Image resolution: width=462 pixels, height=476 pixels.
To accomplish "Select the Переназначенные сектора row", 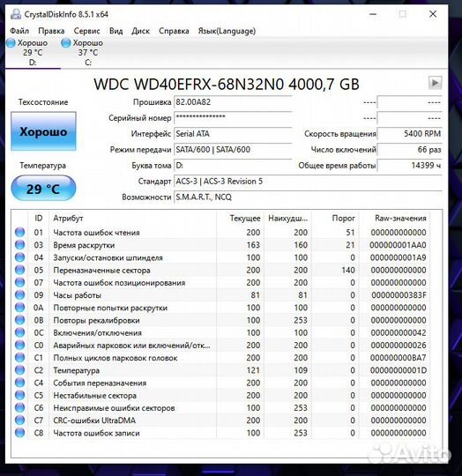I will [x=221, y=270].
